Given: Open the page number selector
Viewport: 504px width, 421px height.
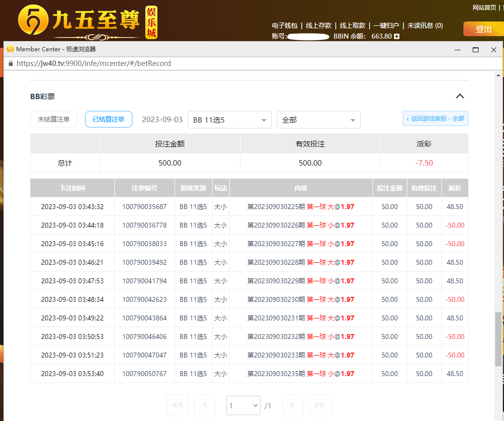Looking at the screenshot, I should click(x=243, y=405).
